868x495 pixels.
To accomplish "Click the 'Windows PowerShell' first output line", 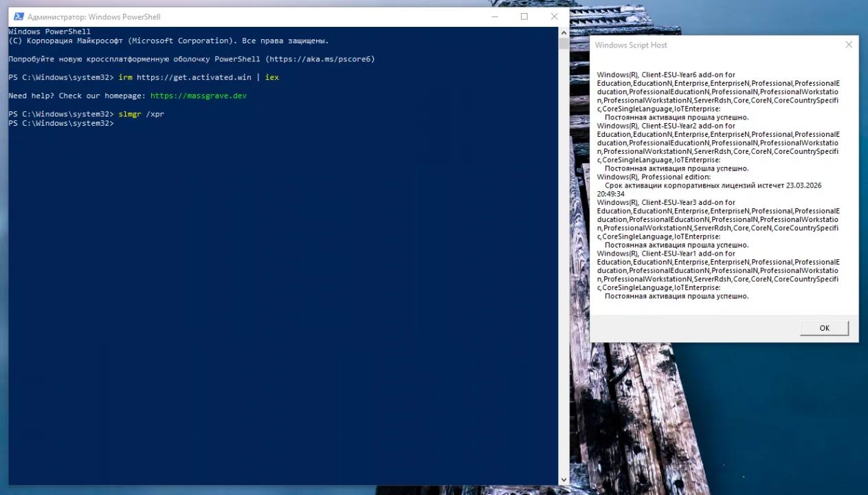I will point(49,32).
